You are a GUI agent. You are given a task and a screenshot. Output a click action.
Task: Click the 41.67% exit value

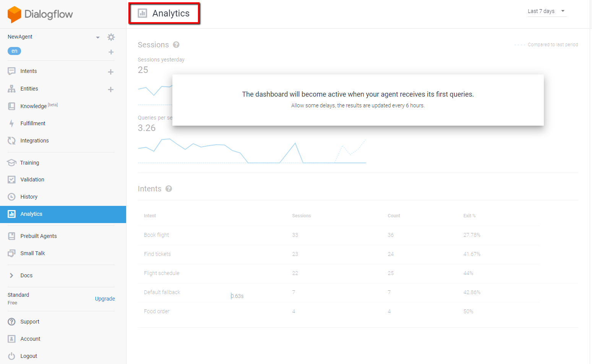pos(472,254)
